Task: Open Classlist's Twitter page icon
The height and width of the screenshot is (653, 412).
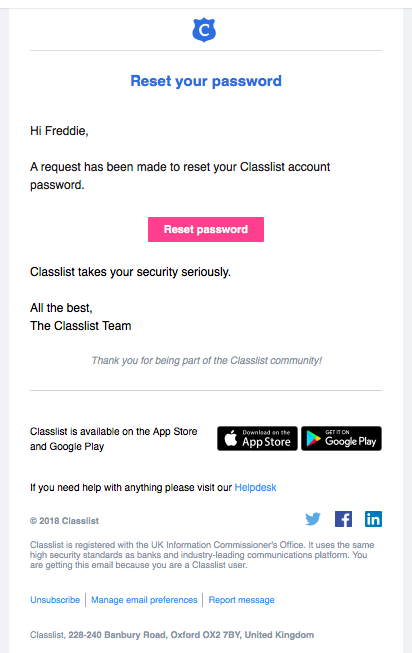Action: [x=313, y=519]
